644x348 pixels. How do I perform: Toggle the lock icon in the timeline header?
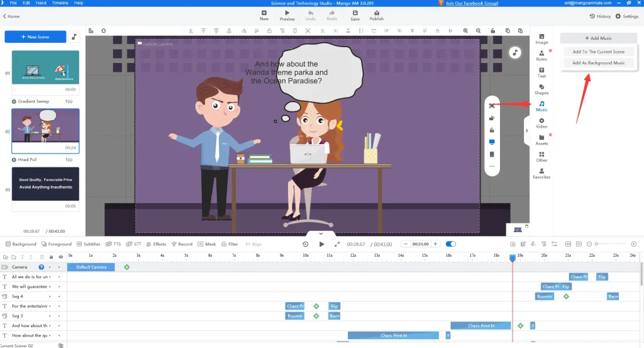click(x=51, y=257)
